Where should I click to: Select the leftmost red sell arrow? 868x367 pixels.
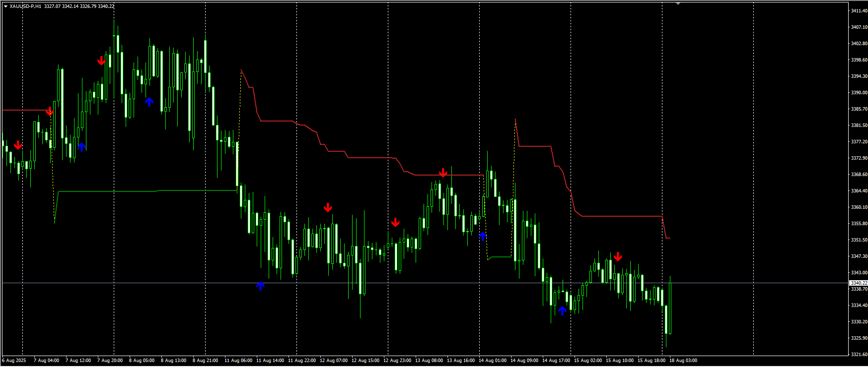tap(18, 145)
